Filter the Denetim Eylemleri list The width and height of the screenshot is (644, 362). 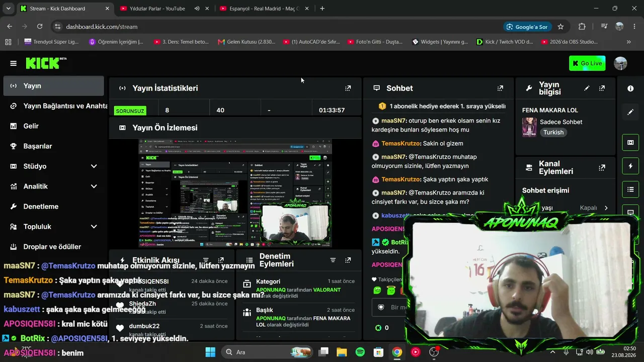pos(333,260)
